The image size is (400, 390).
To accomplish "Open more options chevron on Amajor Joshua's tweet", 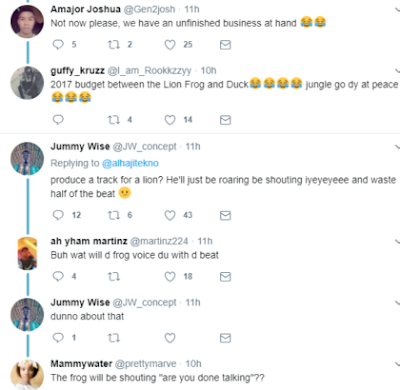I will pyautogui.click(x=397, y=9).
